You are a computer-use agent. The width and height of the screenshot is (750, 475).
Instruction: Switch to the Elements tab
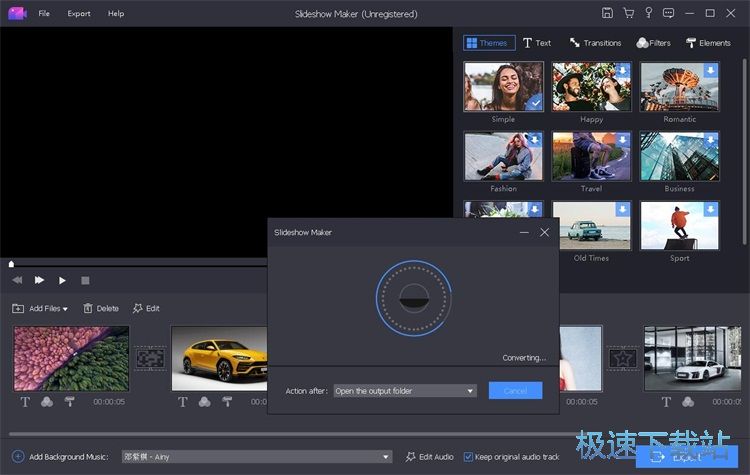pyautogui.click(x=708, y=43)
